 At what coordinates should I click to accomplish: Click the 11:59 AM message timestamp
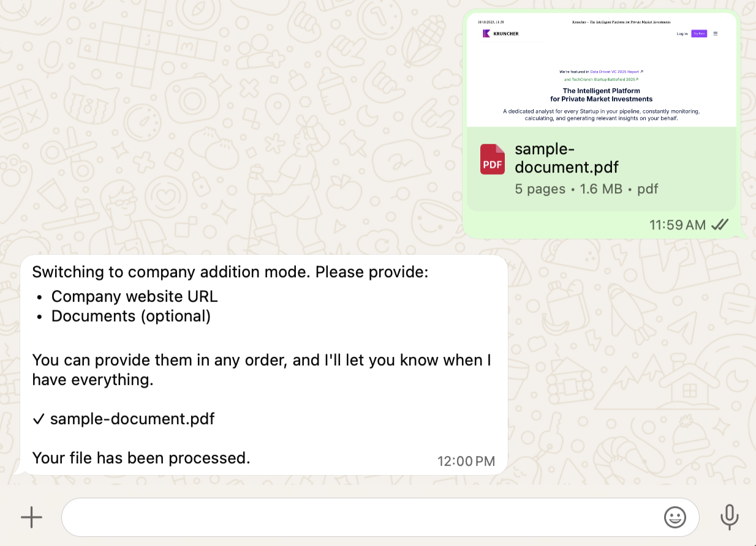[x=678, y=225]
